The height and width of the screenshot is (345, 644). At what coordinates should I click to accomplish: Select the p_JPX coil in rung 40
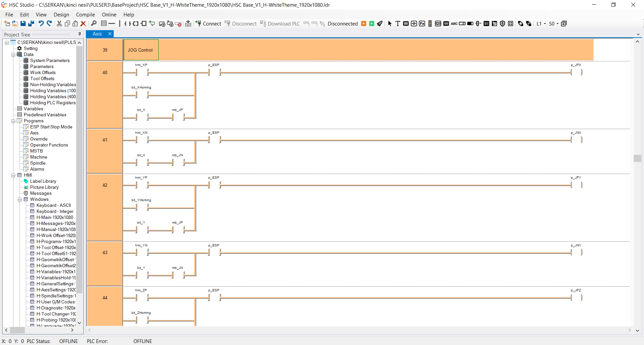point(577,72)
